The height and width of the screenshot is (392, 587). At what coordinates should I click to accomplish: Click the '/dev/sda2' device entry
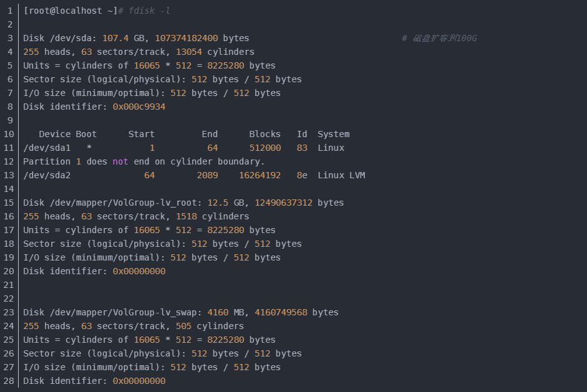[47, 175]
